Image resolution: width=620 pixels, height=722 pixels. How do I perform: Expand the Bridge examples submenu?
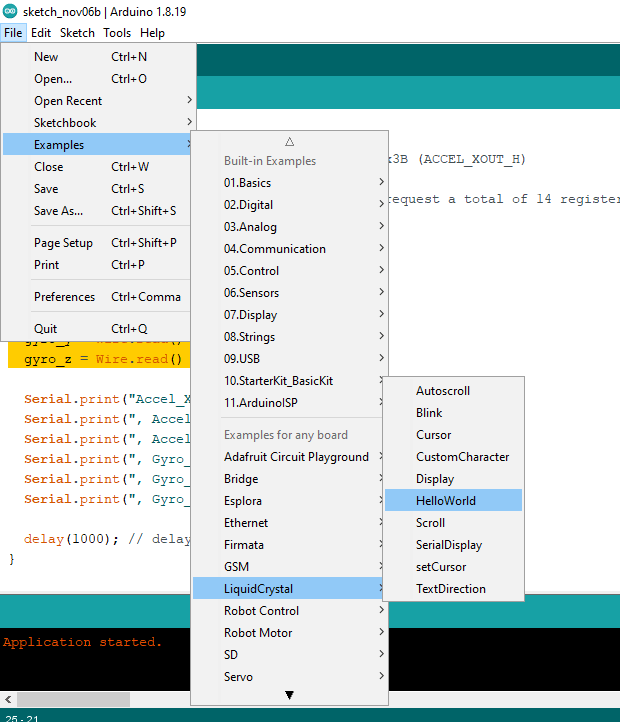288,479
